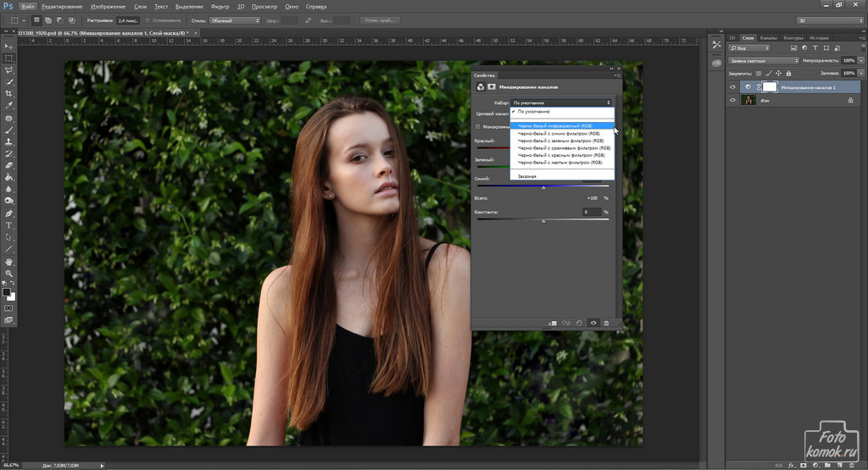This screenshot has height=470, width=868.
Task: Select the Paint Bucket fill tool
Action: coord(8,178)
